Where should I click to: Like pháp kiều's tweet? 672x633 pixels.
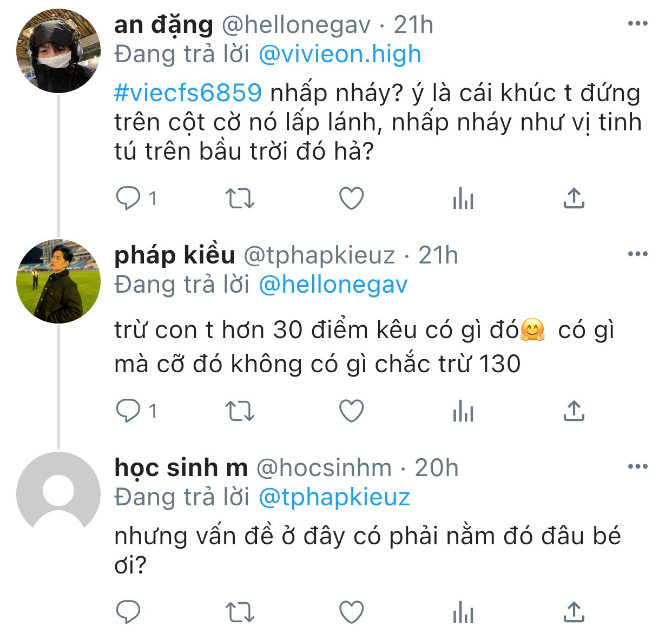[x=351, y=411]
